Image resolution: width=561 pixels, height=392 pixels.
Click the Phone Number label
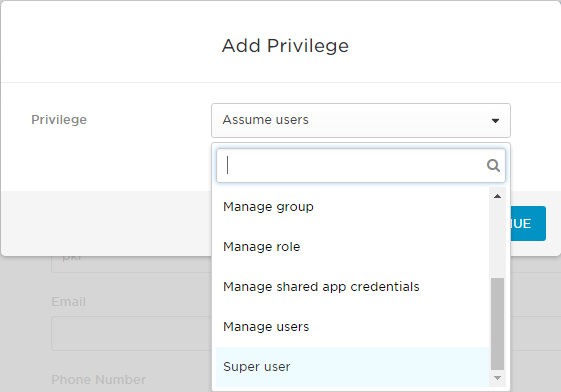(x=98, y=379)
